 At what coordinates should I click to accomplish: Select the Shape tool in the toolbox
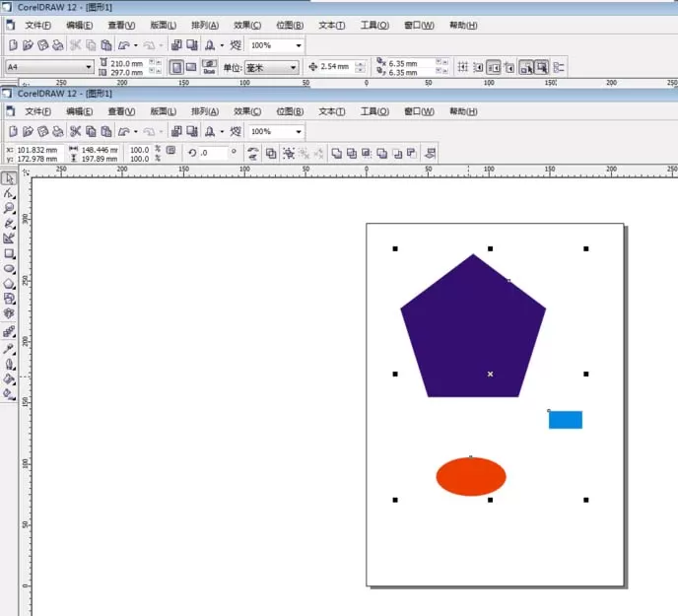9,193
